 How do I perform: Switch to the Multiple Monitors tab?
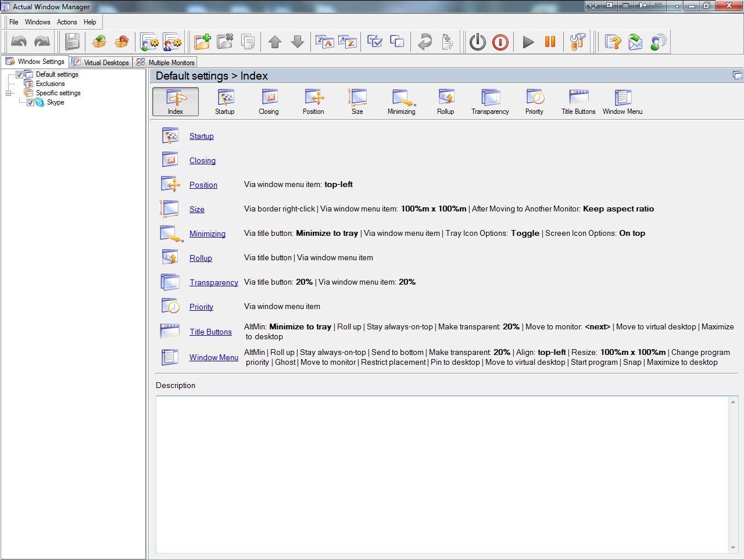click(166, 62)
